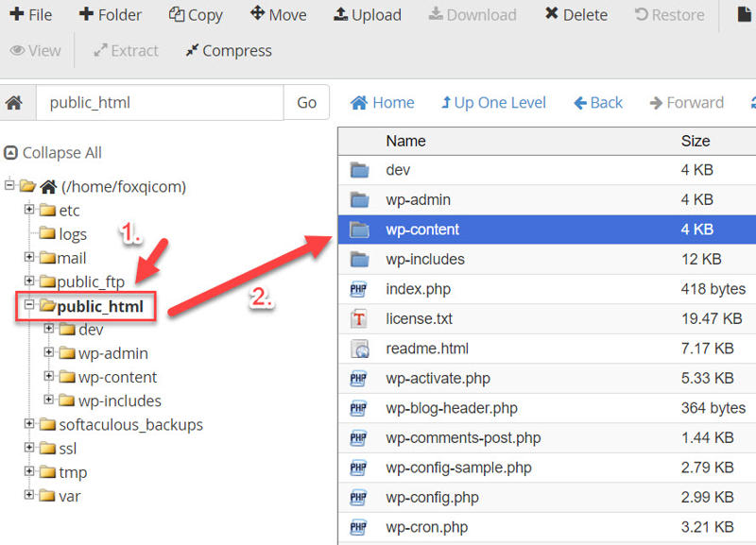
Task: Expand the softaculous_backups tree node
Action: point(28,424)
